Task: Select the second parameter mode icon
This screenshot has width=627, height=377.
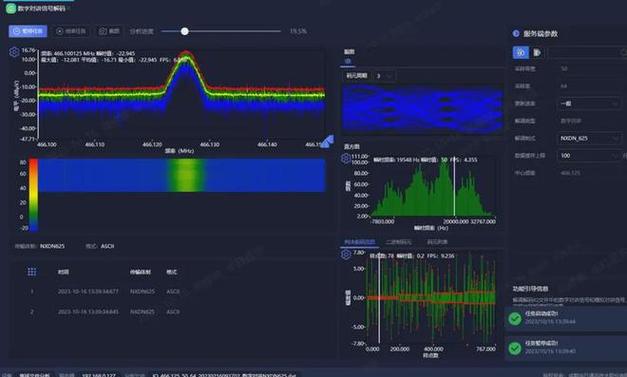Action: point(537,52)
